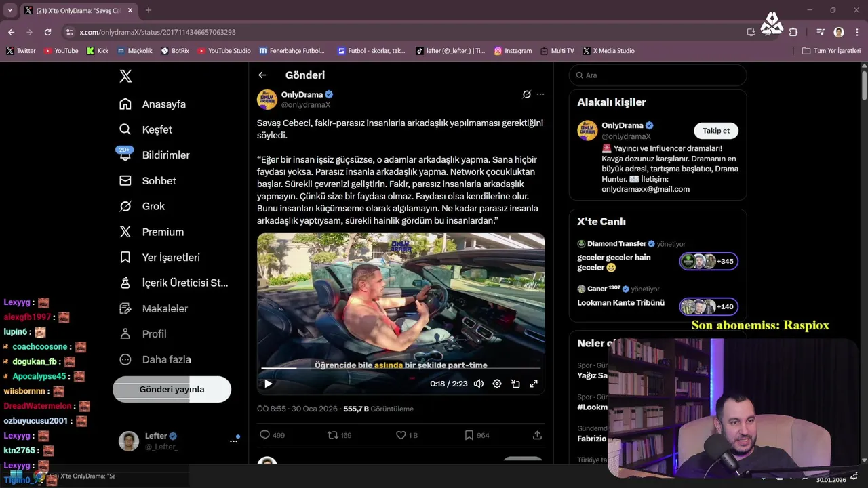
Task: Open Anasayfa home from sidebar
Action: click(x=153, y=104)
